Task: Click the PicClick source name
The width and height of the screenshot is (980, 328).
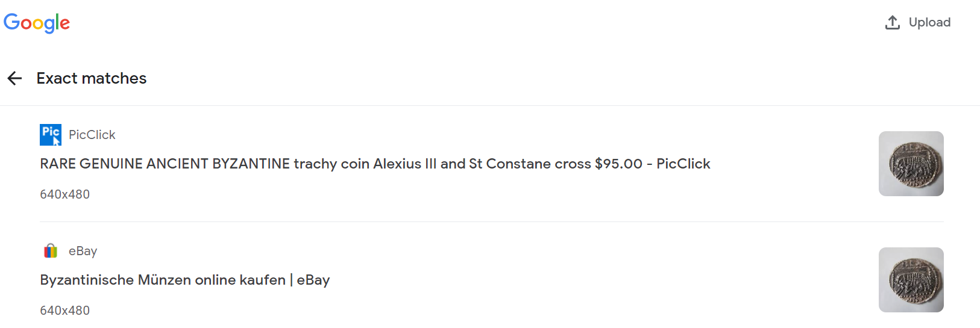Action: tap(92, 135)
